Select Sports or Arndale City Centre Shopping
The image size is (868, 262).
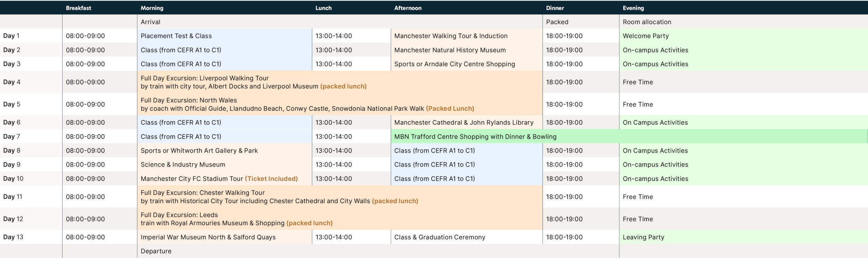(454, 64)
